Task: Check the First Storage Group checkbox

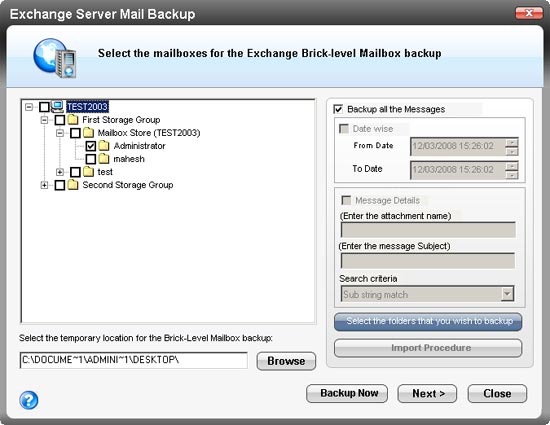Action: [60, 120]
